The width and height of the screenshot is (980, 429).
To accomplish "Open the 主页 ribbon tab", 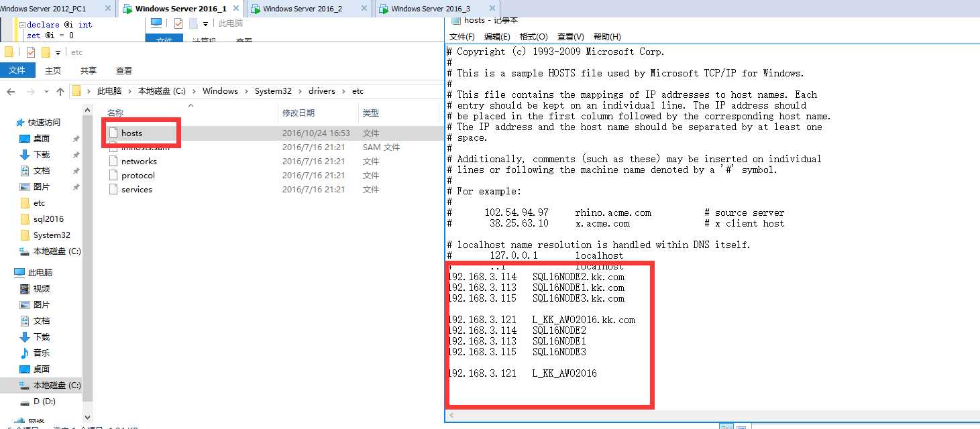I will pos(53,70).
